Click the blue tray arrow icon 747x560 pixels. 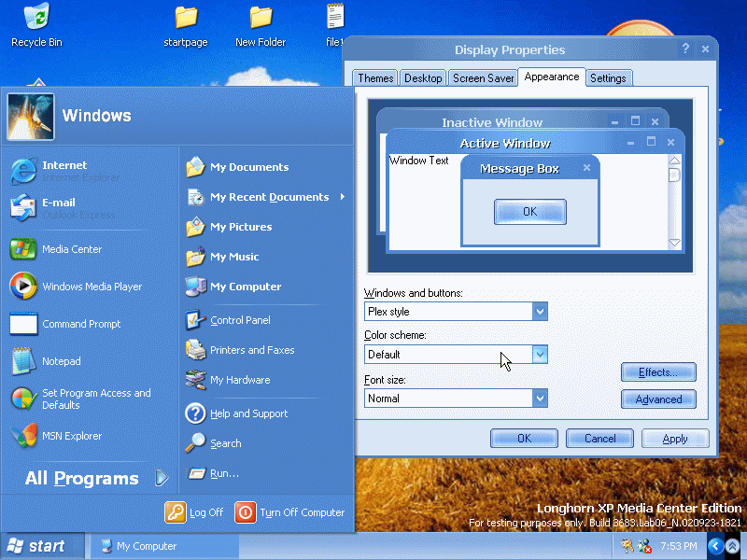click(x=715, y=546)
